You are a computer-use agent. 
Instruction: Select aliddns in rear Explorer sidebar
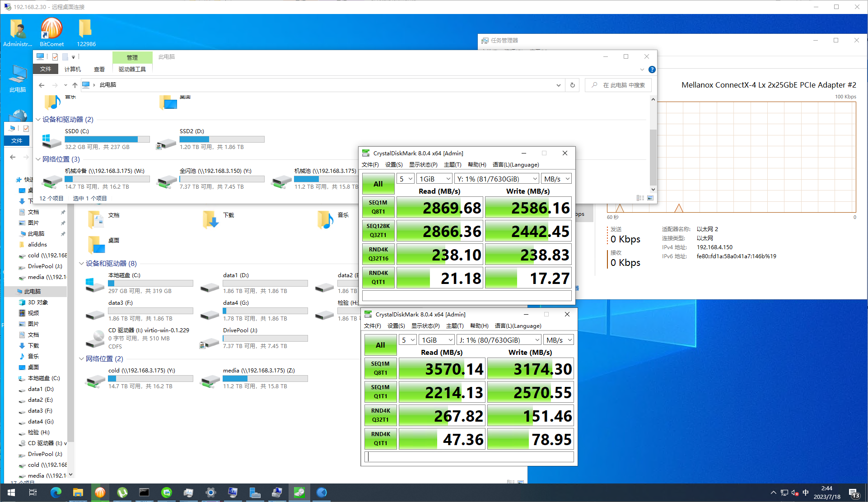coord(37,244)
